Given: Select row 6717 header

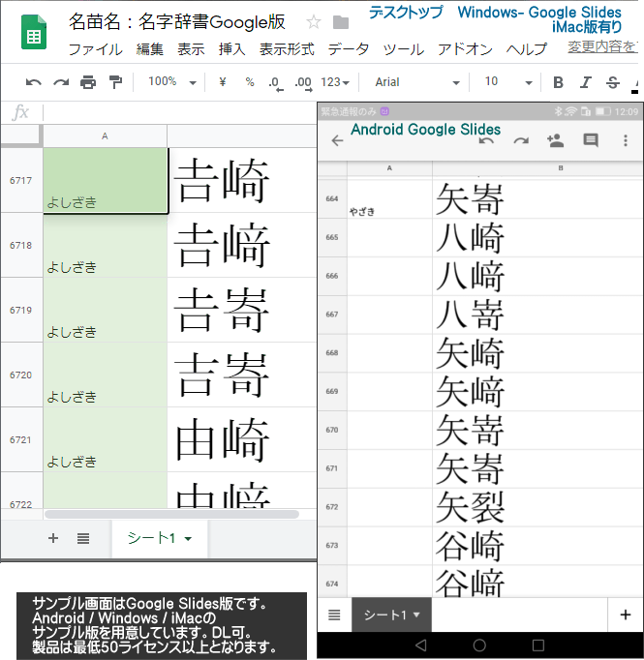Looking at the screenshot, I should [21, 180].
